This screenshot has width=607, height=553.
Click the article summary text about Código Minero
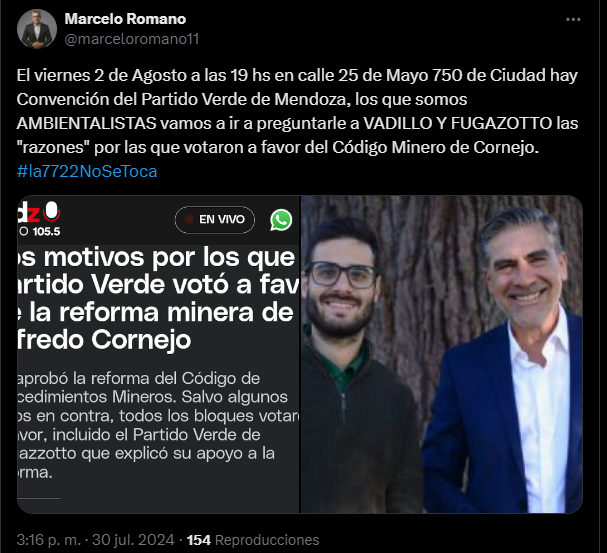[x=159, y=425]
